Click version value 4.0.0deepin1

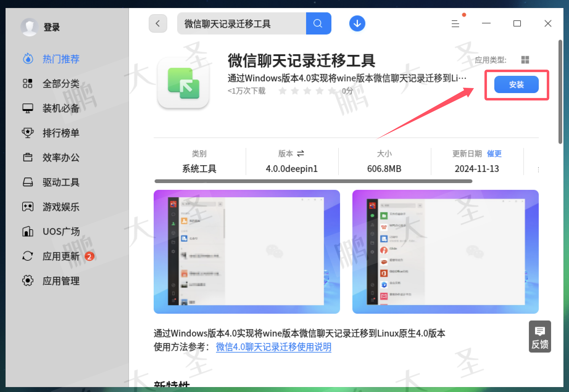292,169
